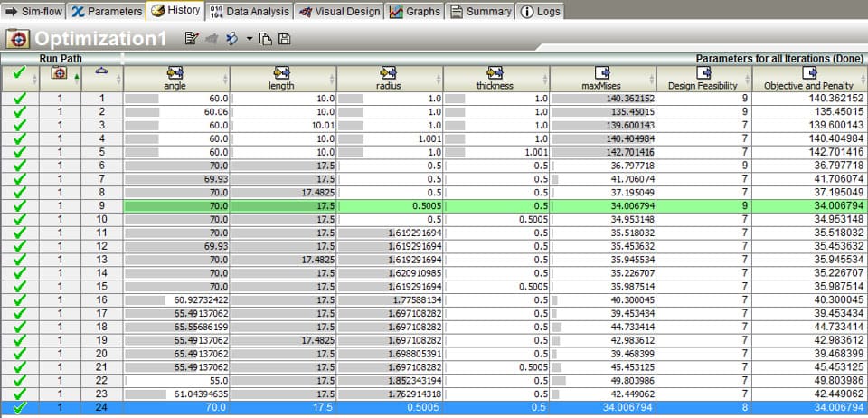Click the radius column header
868x418 pixels.
pyautogui.click(x=389, y=79)
